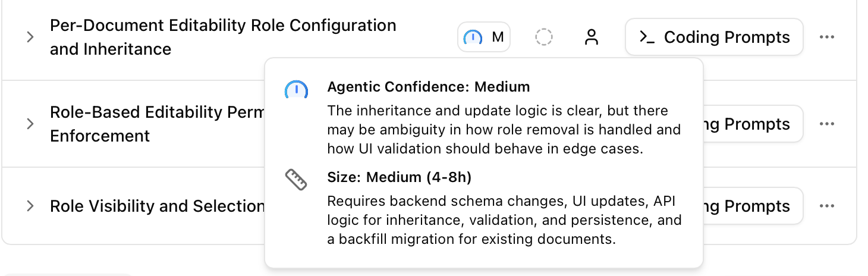Expand the Role-Based Editability row chevron
This screenshot has width=868, height=276.
click(x=30, y=124)
